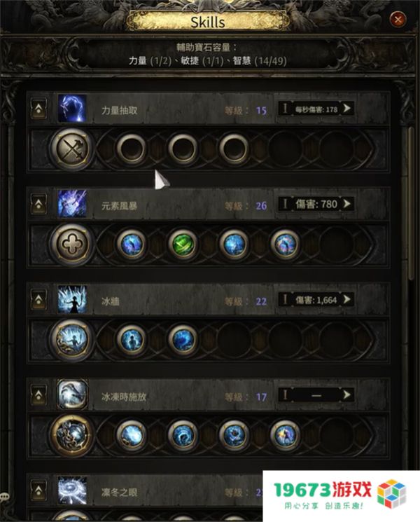The height and width of the screenshot is (522, 420).
Task: Collapse the 元素風暴 skill row
Action: [x=38, y=203]
